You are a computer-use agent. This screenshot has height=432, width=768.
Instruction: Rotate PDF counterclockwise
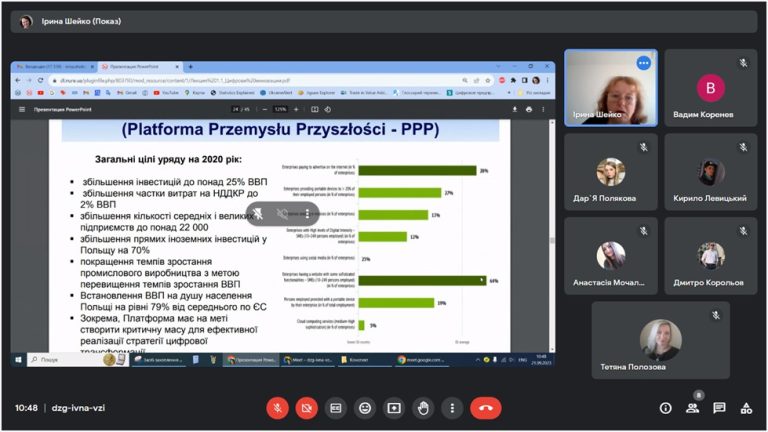pos(328,109)
